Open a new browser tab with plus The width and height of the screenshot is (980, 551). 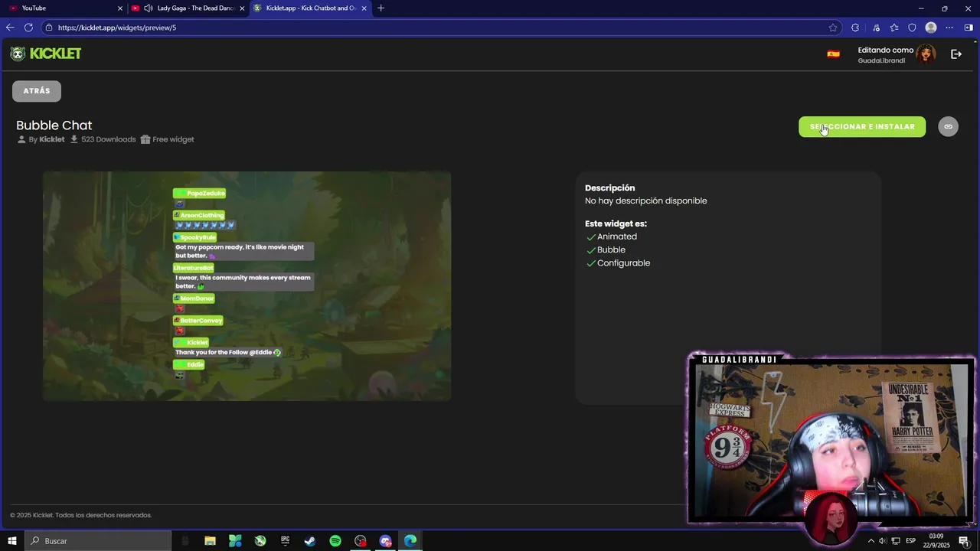click(x=381, y=8)
